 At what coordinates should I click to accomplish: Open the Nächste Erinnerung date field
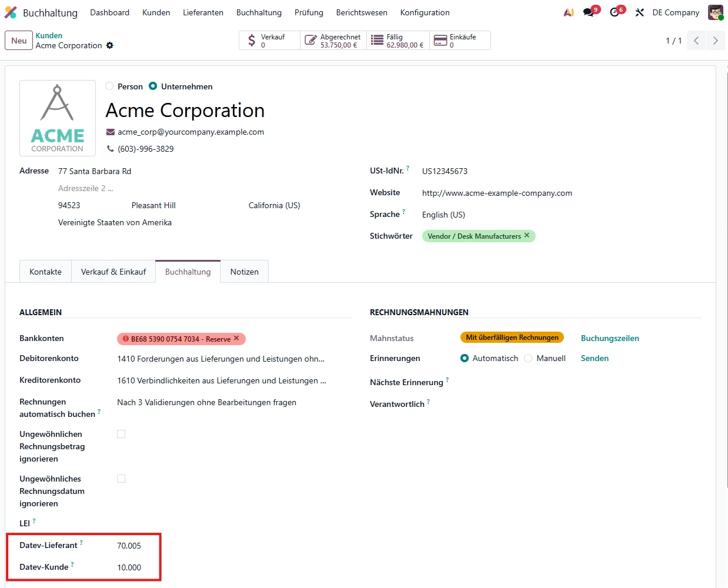580,382
